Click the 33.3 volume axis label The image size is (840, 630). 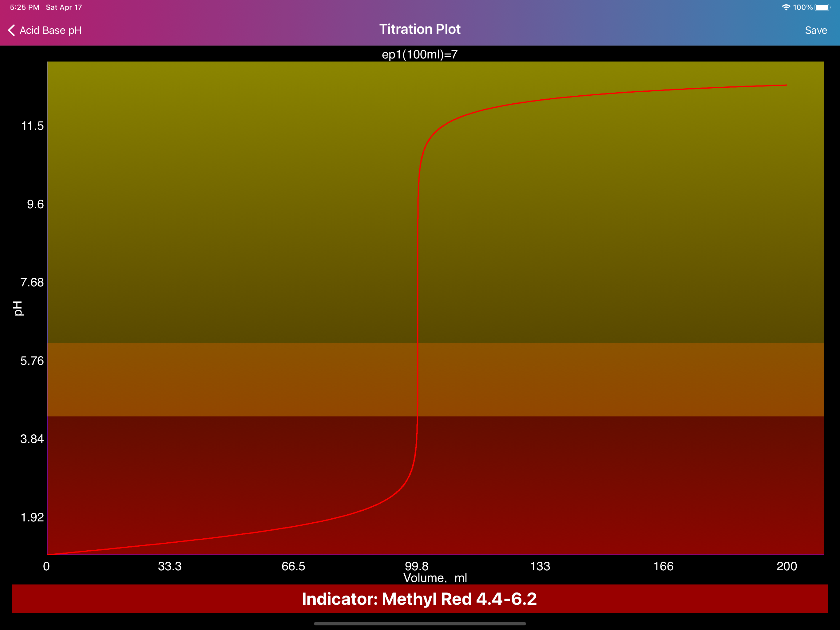click(x=170, y=566)
